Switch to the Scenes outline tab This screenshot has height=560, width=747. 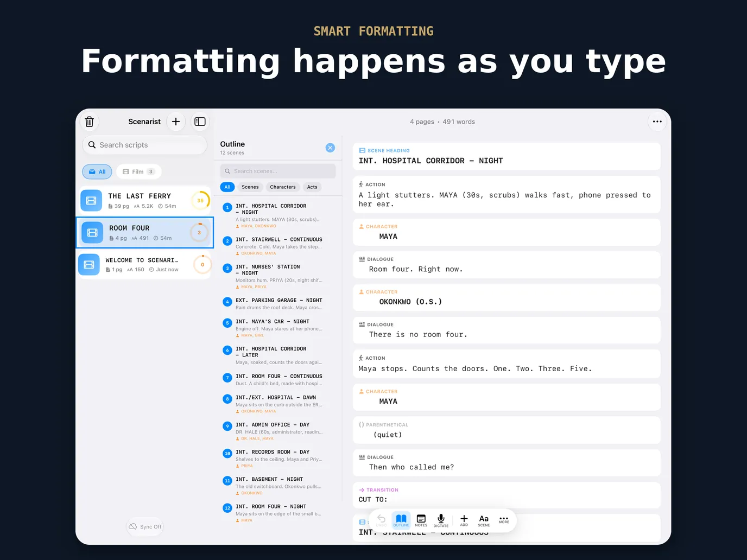250,187
